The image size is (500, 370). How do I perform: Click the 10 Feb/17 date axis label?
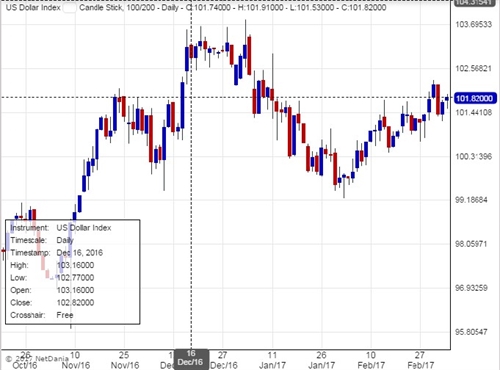pos(371,360)
